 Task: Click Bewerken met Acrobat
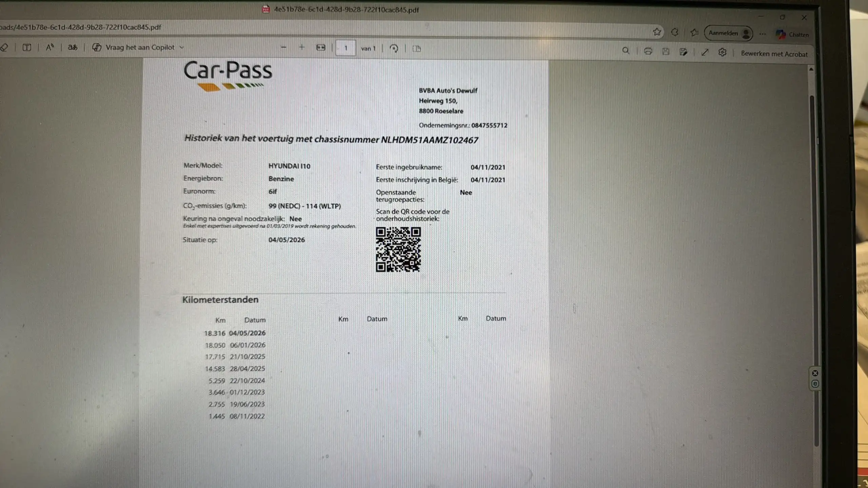tap(774, 54)
